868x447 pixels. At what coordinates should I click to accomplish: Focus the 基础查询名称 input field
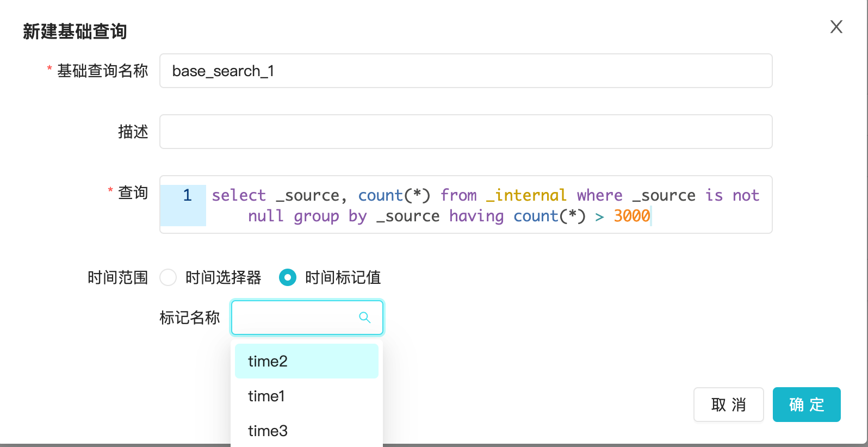466,71
